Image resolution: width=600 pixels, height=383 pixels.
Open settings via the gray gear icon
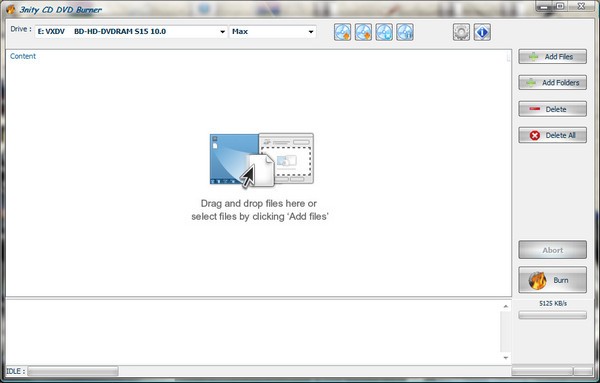point(461,32)
